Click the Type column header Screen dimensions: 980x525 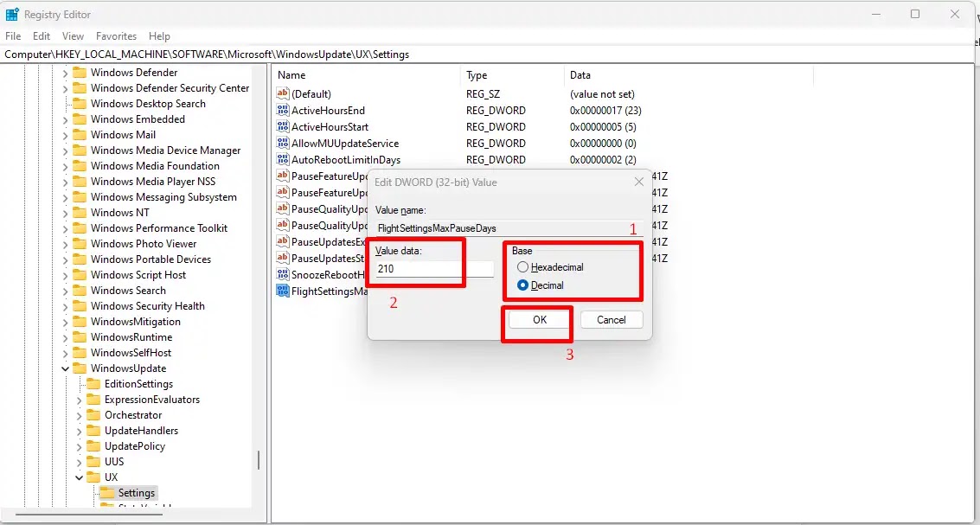513,75
